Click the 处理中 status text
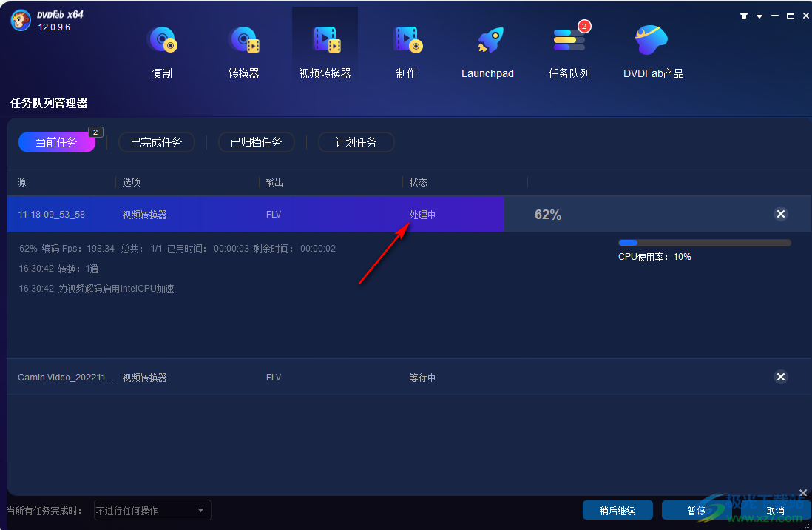Screen dimensions: 812x530 [x=422, y=215]
